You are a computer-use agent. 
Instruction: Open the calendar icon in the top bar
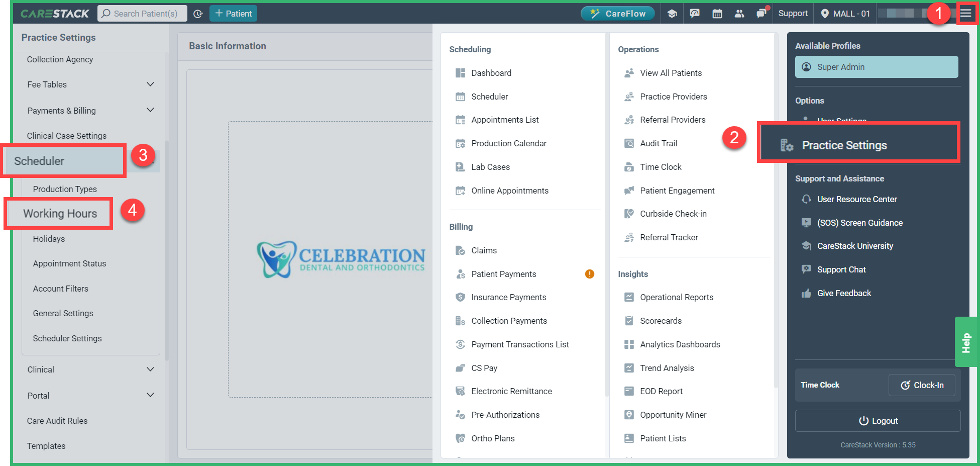[717, 14]
